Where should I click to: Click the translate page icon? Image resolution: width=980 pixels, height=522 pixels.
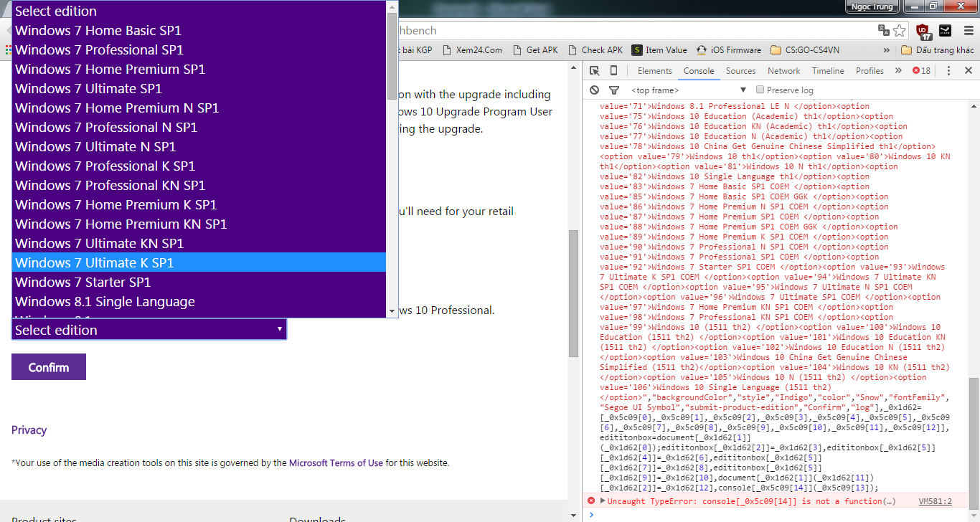pyautogui.click(x=884, y=30)
